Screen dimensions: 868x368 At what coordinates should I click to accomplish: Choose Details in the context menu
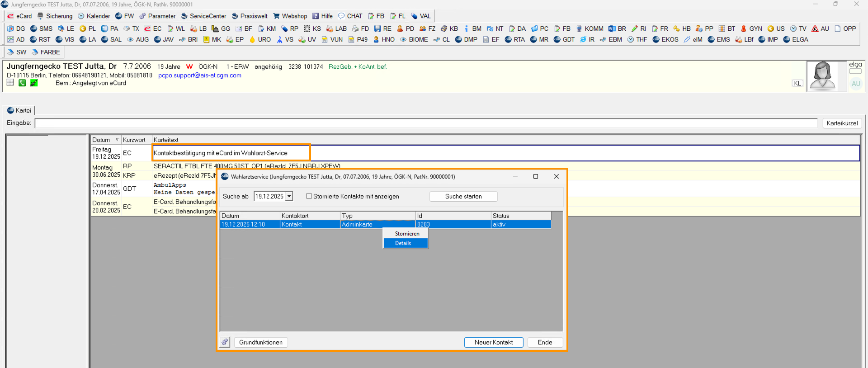point(403,243)
